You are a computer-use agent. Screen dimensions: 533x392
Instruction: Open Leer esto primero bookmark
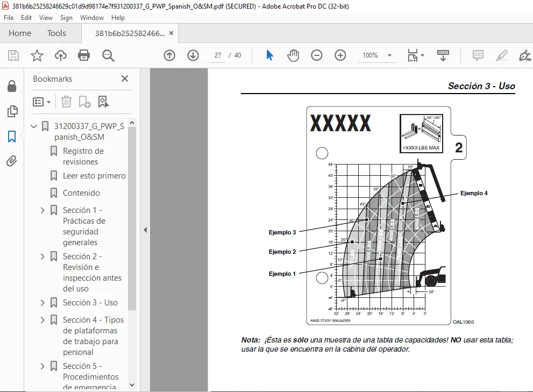coord(94,176)
